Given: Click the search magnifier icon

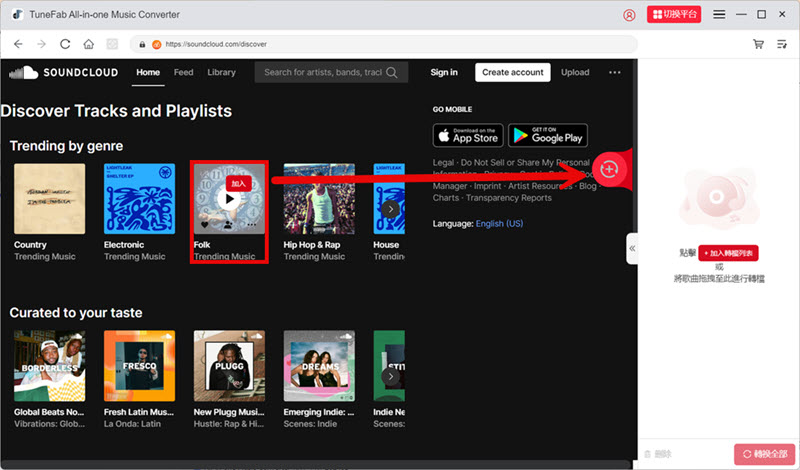Looking at the screenshot, I should pos(392,72).
